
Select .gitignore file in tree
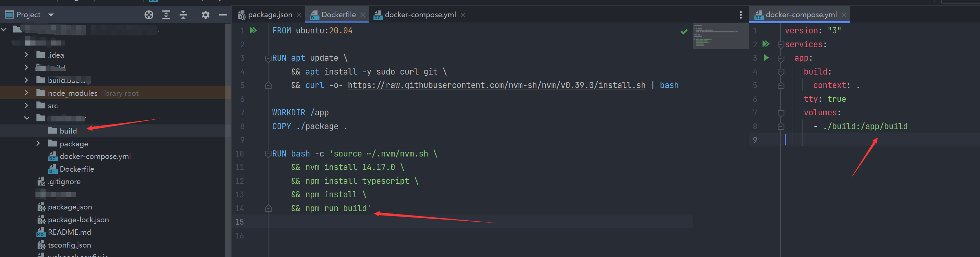tap(64, 181)
